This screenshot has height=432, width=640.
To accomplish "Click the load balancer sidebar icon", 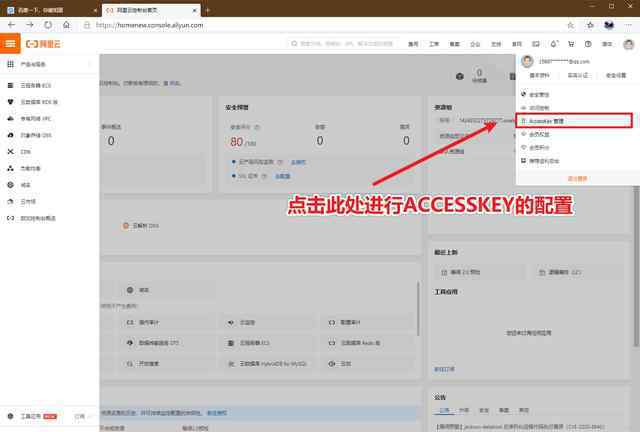I will click(11, 168).
